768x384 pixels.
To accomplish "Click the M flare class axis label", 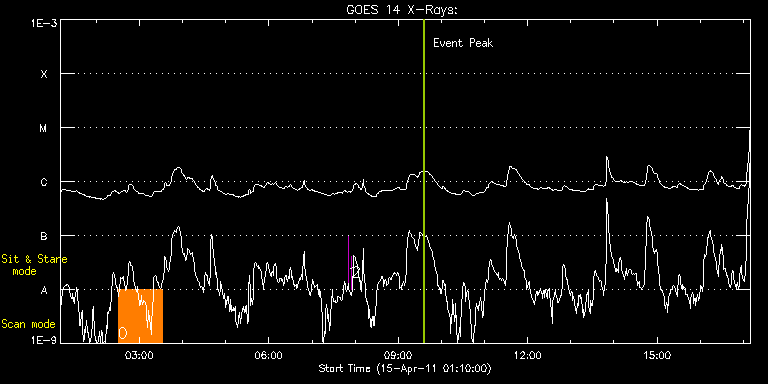I will pos(44,128).
